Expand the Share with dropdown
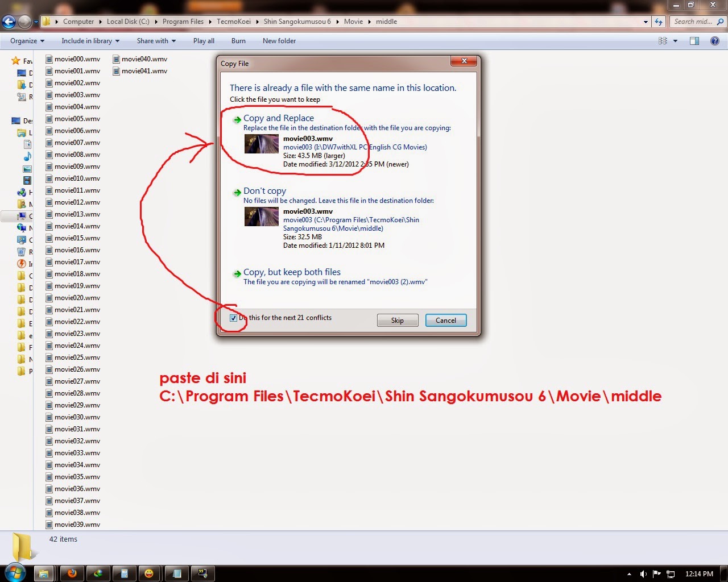The height and width of the screenshot is (582, 728). point(156,41)
